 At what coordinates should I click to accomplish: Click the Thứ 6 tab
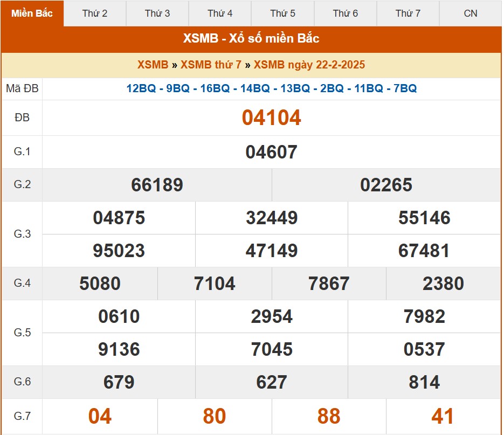345,13
